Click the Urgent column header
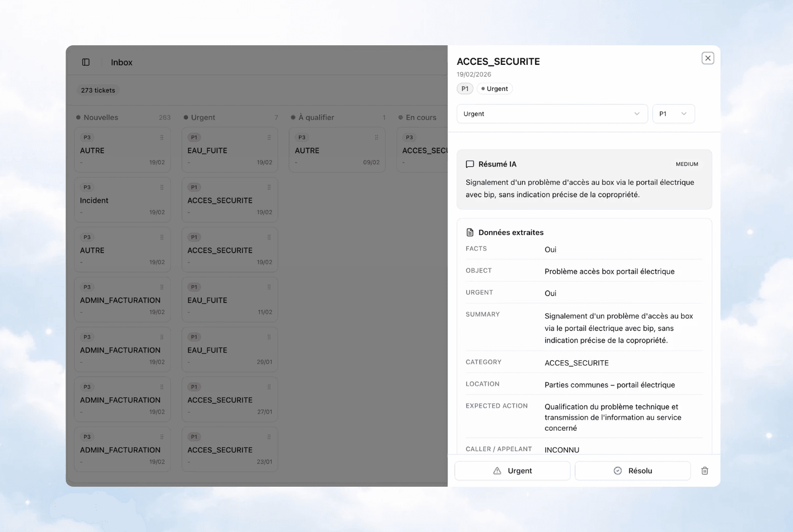This screenshot has width=793, height=532. coord(203,117)
